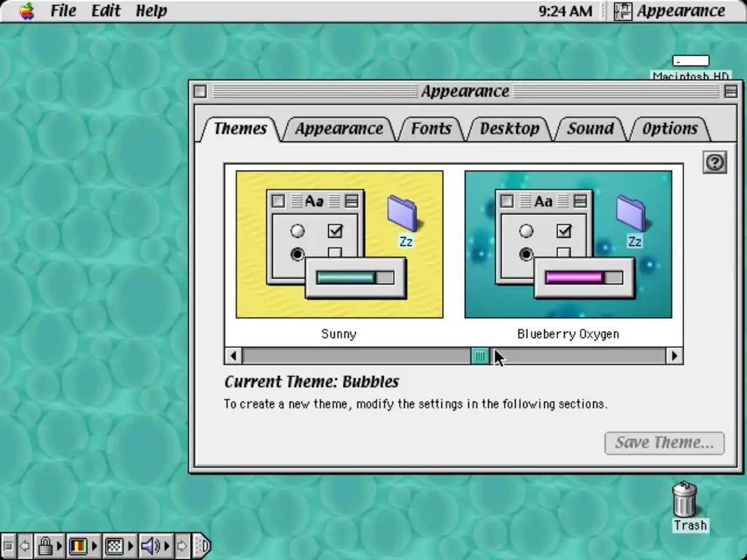Image resolution: width=747 pixels, height=560 pixels.
Task: Click the theme list right scroll arrow
Action: coord(674,356)
